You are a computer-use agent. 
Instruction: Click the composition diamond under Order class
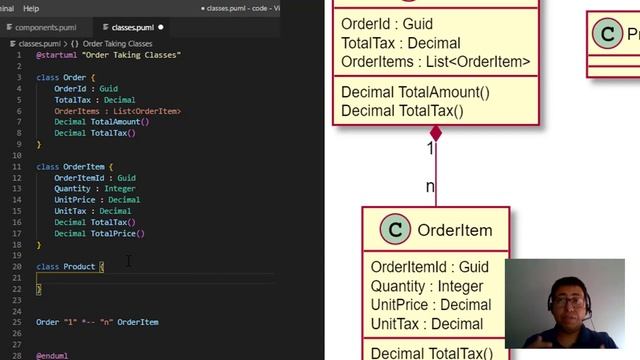[436, 133]
